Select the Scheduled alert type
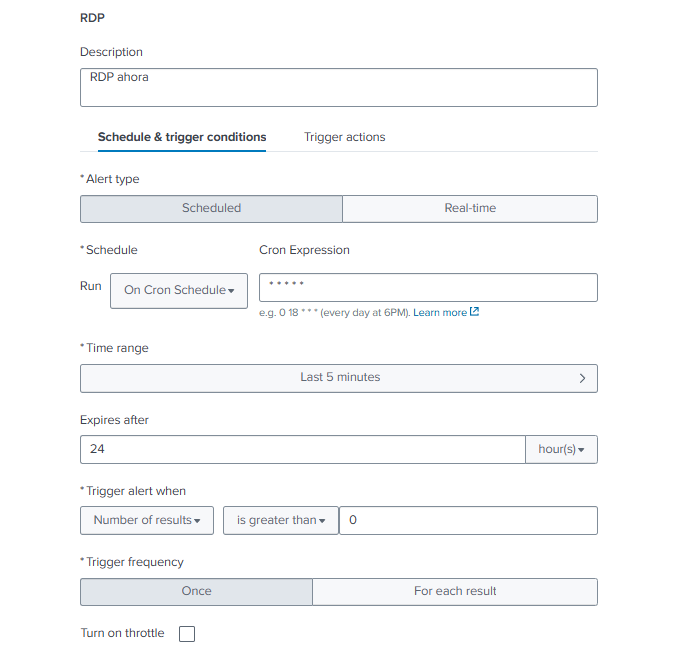Image resolution: width=683 pixels, height=649 pixels. (x=211, y=208)
